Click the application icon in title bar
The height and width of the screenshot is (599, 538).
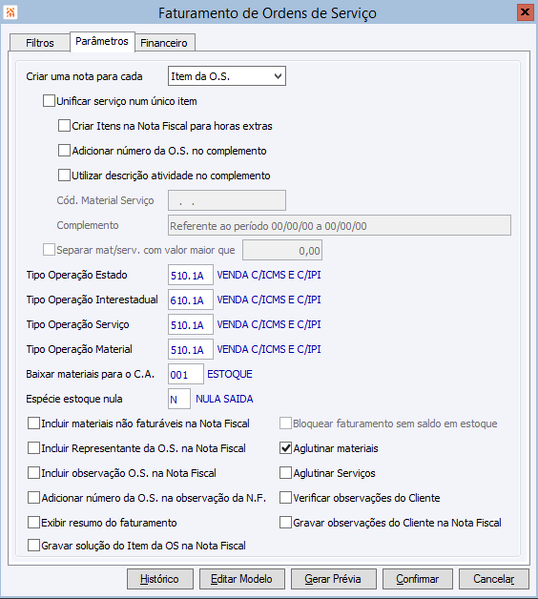[10, 12]
